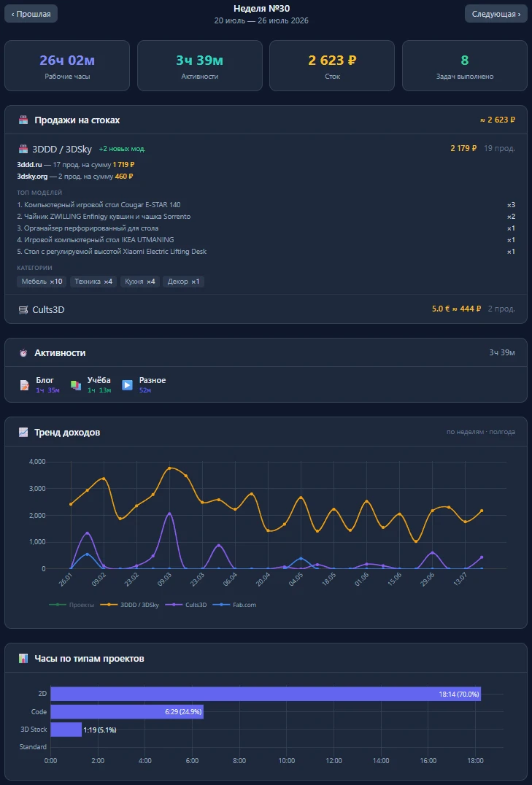This screenshot has width=532, height=785.
Task: Open the Рабочие часы summary card
Action: coord(67,66)
